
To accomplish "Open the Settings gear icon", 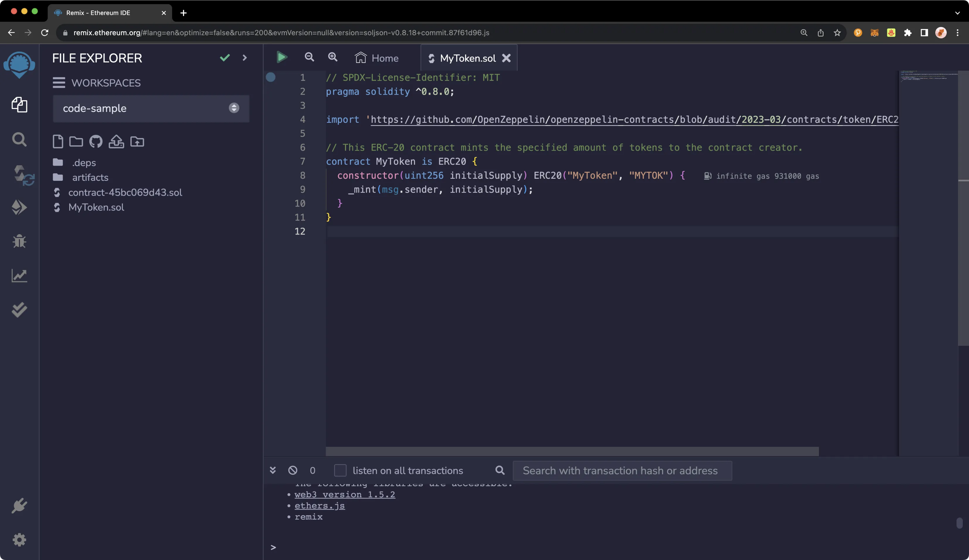I will pos(19,539).
